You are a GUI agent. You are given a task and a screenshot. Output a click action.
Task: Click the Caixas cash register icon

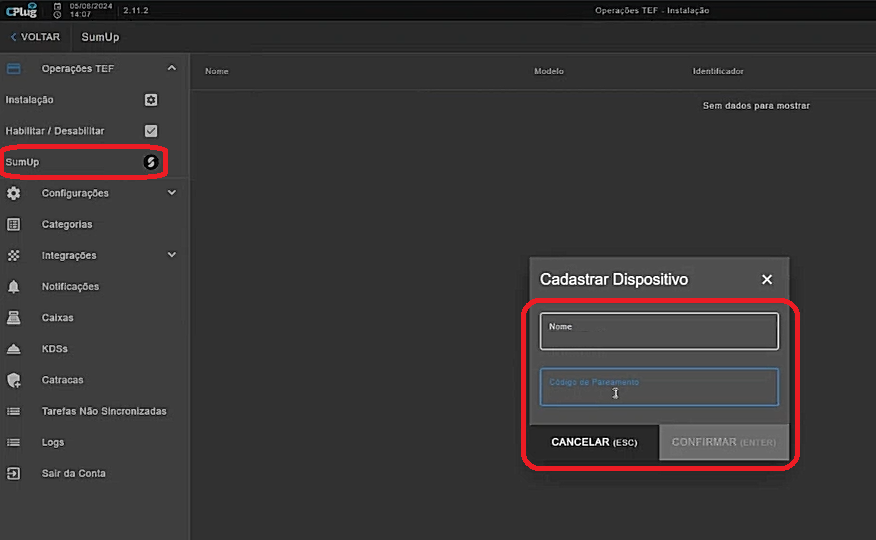tap(13, 318)
